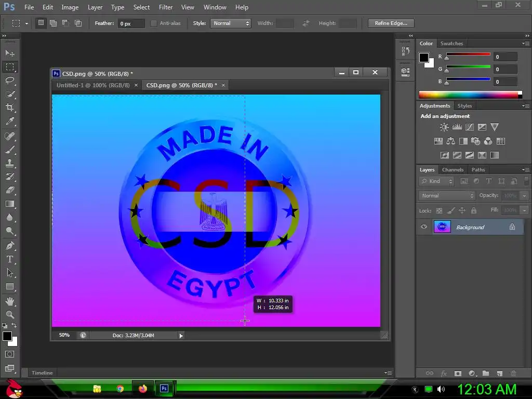The height and width of the screenshot is (399, 532).
Task: Click the Paths tab label
Action: click(x=478, y=170)
